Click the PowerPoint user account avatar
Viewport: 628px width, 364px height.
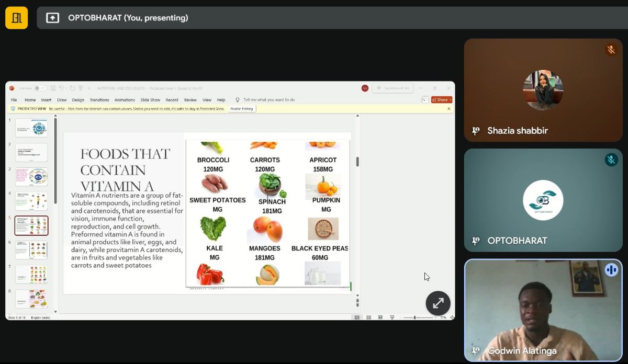pos(365,88)
